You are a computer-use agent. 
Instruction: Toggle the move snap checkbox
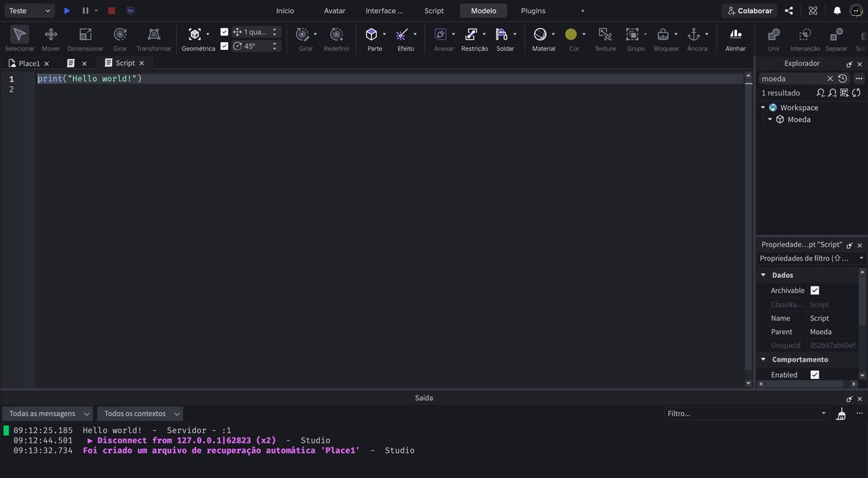pos(224,32)
